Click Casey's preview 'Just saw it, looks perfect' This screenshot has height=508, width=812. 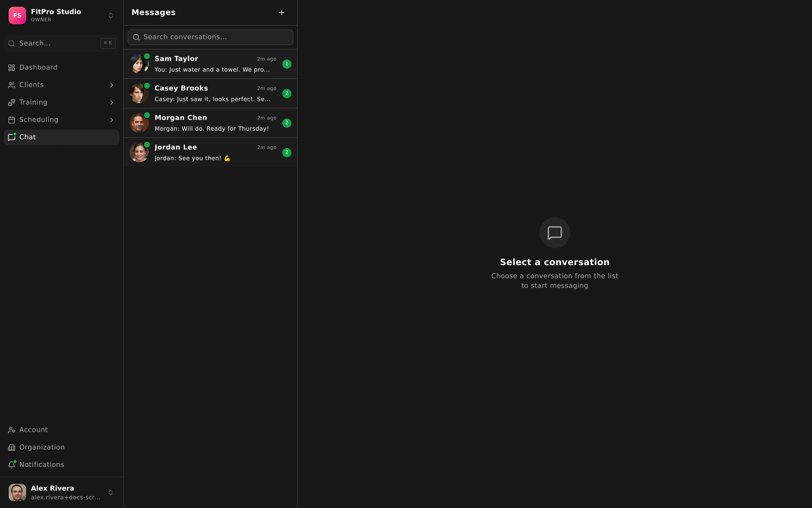212,100
